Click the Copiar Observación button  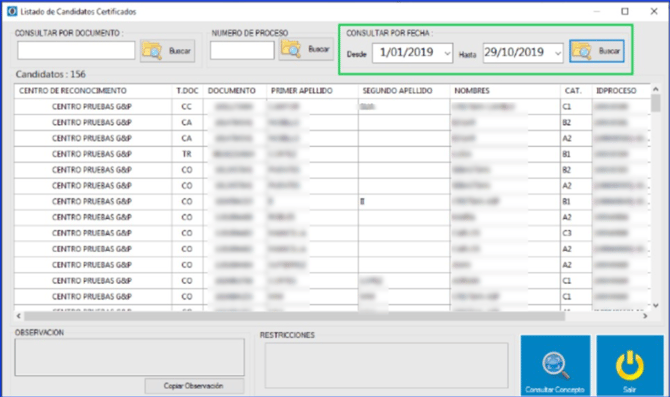tap(194, 386)
